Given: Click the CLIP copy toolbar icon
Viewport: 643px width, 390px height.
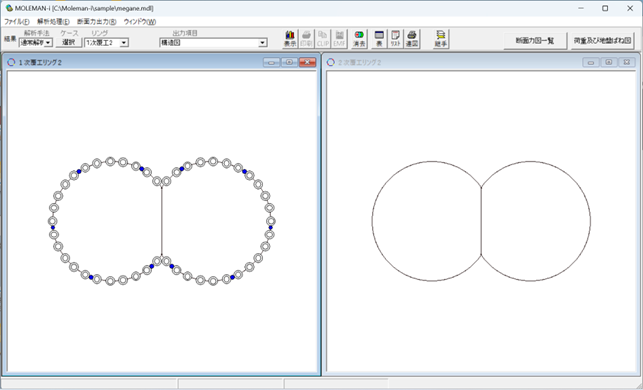Looking at the screenshot, I should 323,39.
